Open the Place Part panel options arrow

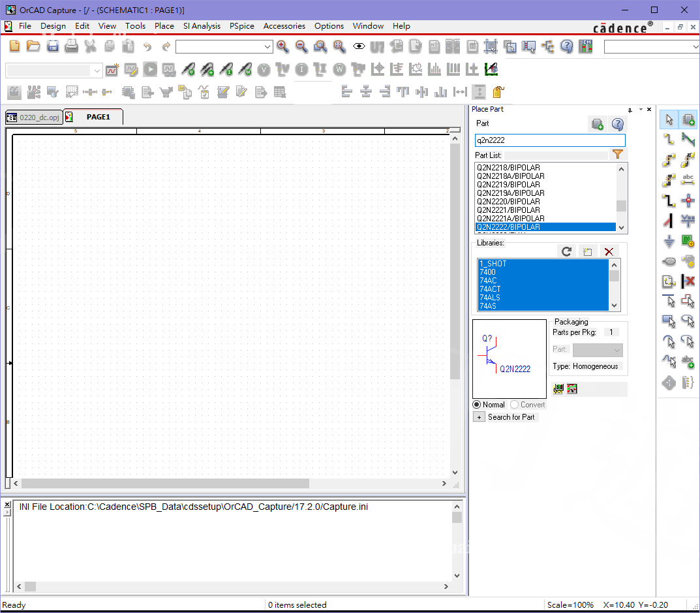click(641, 110)
